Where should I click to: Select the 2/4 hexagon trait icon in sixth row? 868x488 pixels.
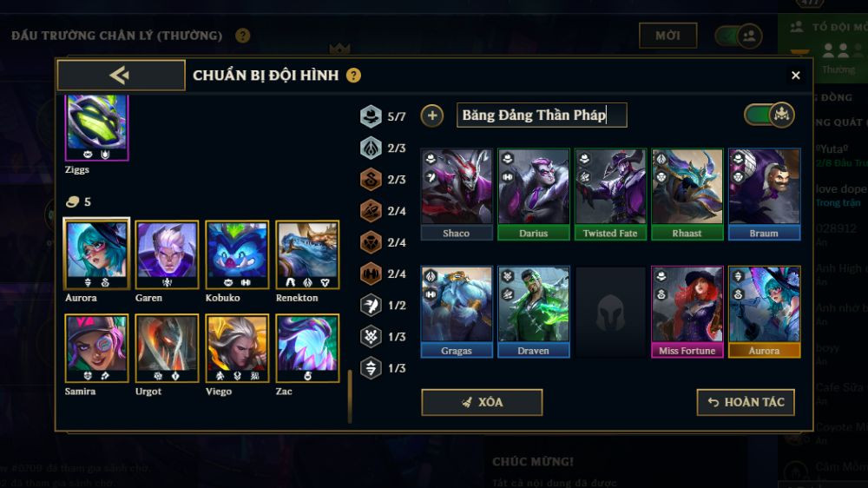coord(371,274)
